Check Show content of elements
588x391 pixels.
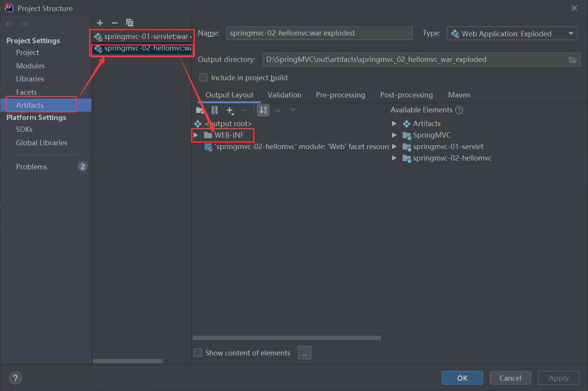[198, 352]
